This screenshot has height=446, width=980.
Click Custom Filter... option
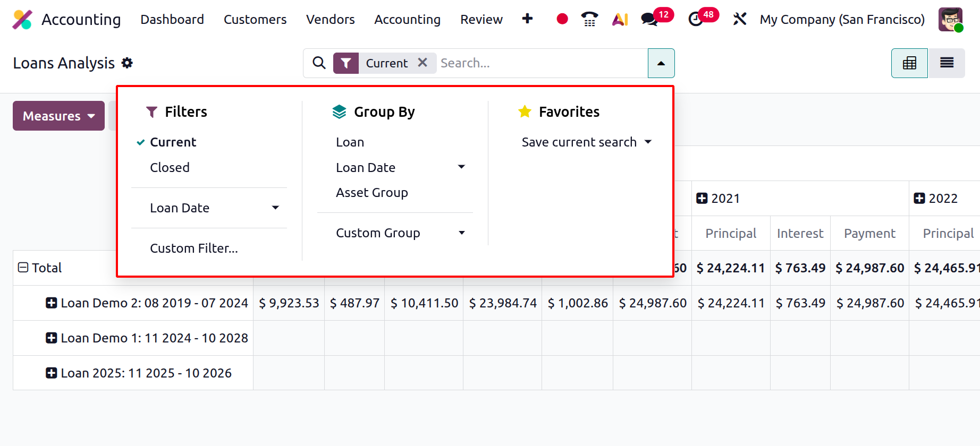pyautogui.click(x=194, y=248)
